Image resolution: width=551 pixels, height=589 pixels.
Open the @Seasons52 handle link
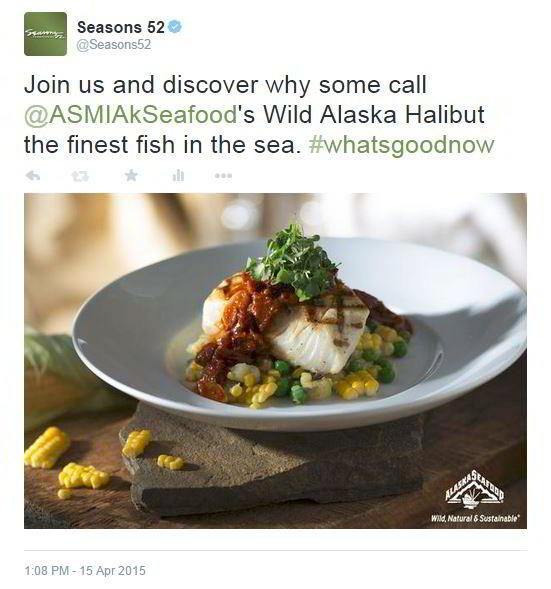[114, 45]
